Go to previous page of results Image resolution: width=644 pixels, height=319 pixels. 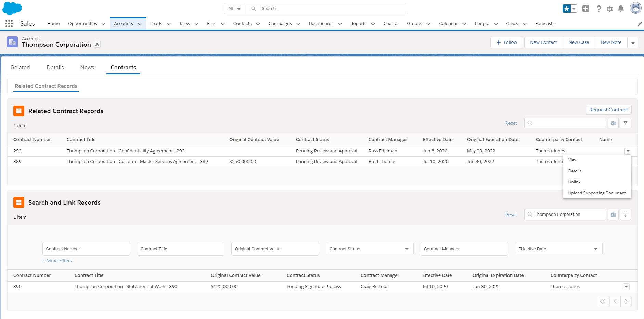[x=615, y=301]
